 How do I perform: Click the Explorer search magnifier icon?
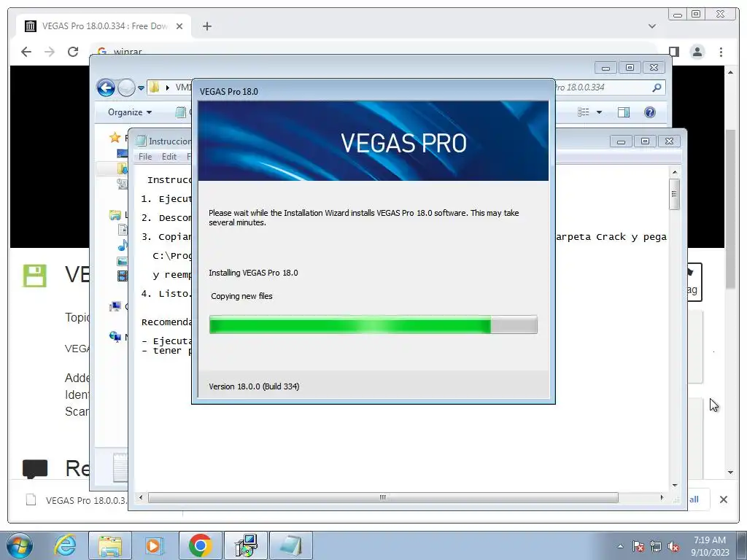pos(657,87)
